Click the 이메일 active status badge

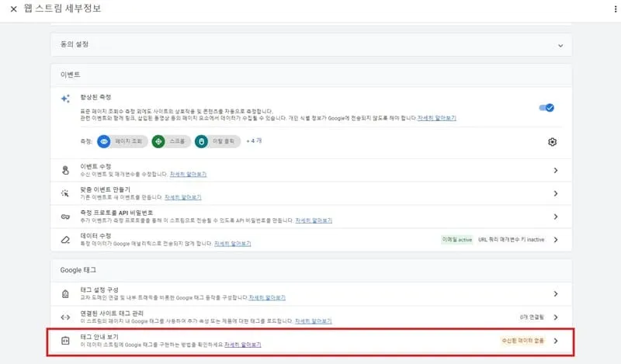(457, 240)
